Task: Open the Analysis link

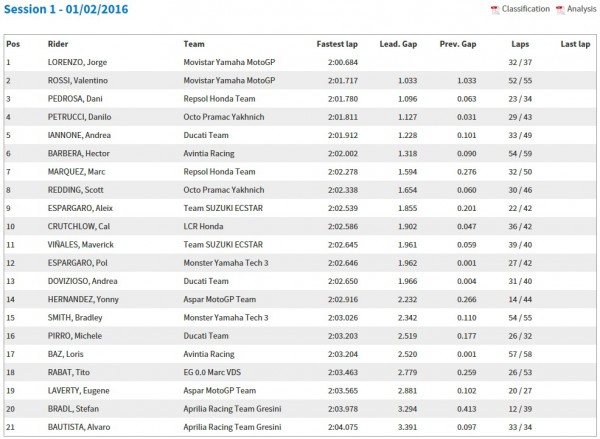Action: coord(581,9)
